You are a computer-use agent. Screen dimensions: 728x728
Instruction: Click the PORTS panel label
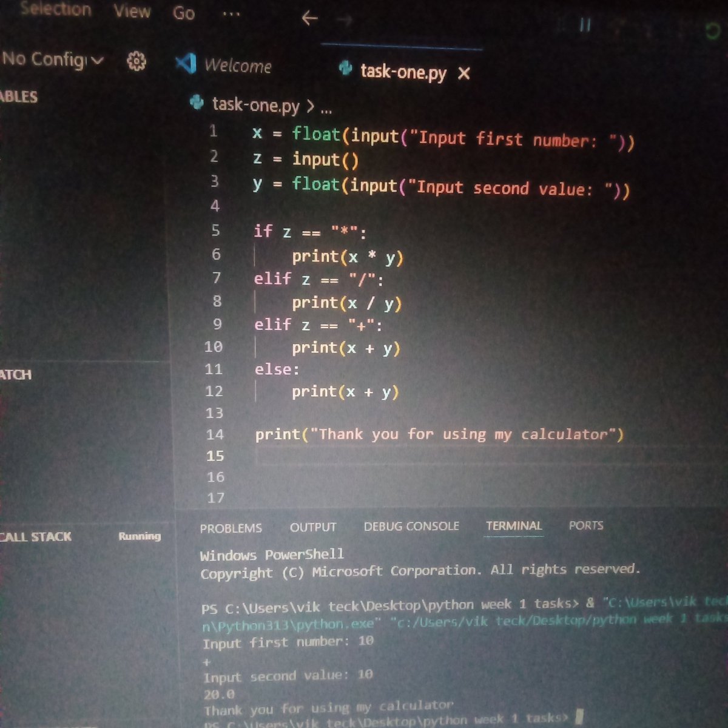click(x=586, y=526)
